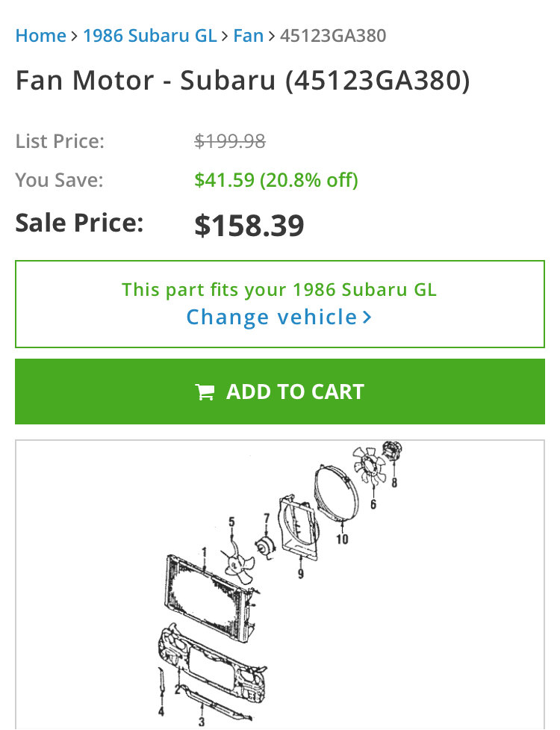The width and height of the screenshot is (560, 730).
Task: Select part number 6 fan in diagram
Action: (x=368, y=466)
